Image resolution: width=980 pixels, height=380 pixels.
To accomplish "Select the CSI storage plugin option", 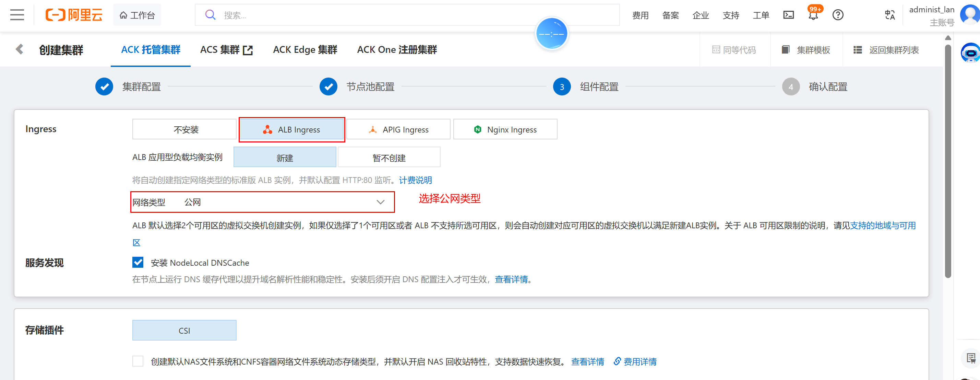I will [184, 331].
